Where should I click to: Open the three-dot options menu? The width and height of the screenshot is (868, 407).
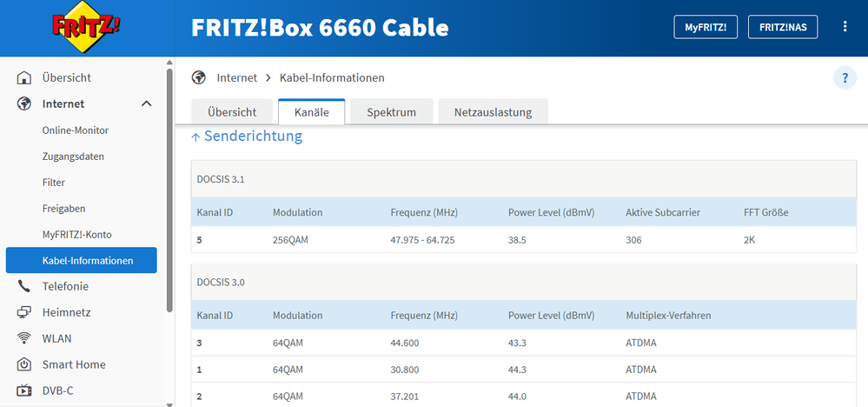[845, 27]
